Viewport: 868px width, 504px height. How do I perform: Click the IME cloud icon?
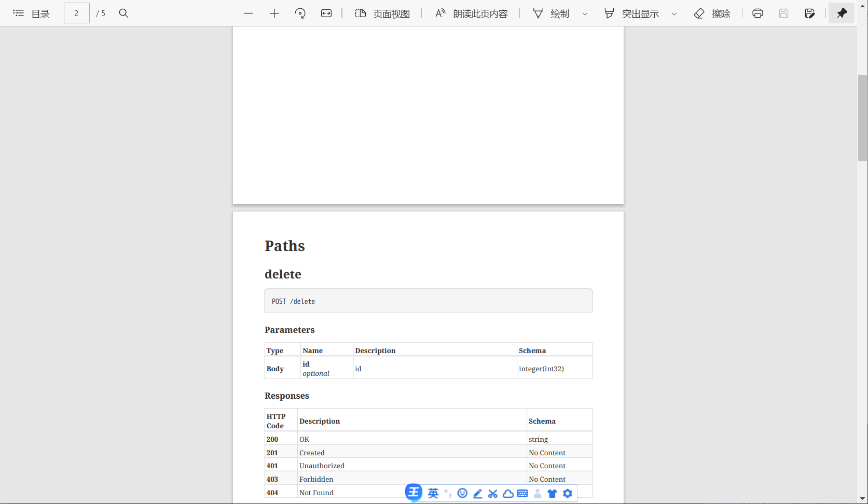(508, 493)
